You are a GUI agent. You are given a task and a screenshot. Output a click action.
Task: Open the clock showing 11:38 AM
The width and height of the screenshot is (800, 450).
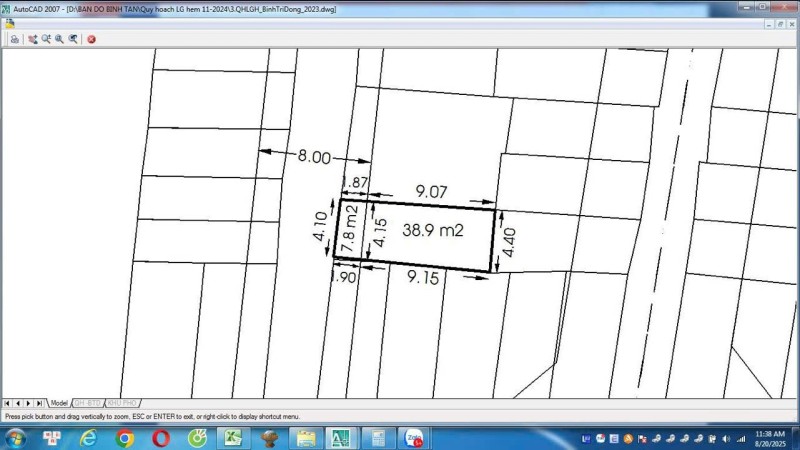(x=770, y=438)
